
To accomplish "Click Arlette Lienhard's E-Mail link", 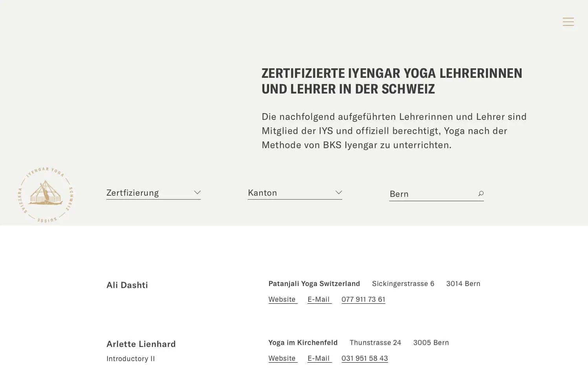I will tap(319, 358).
